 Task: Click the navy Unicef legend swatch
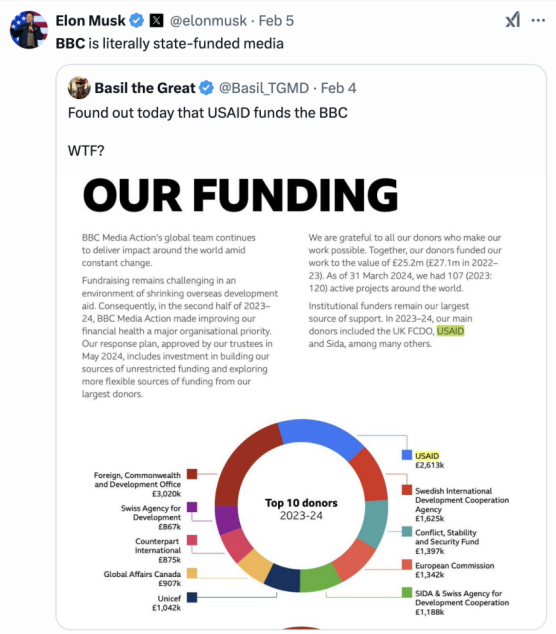click(x=192, y=597)
